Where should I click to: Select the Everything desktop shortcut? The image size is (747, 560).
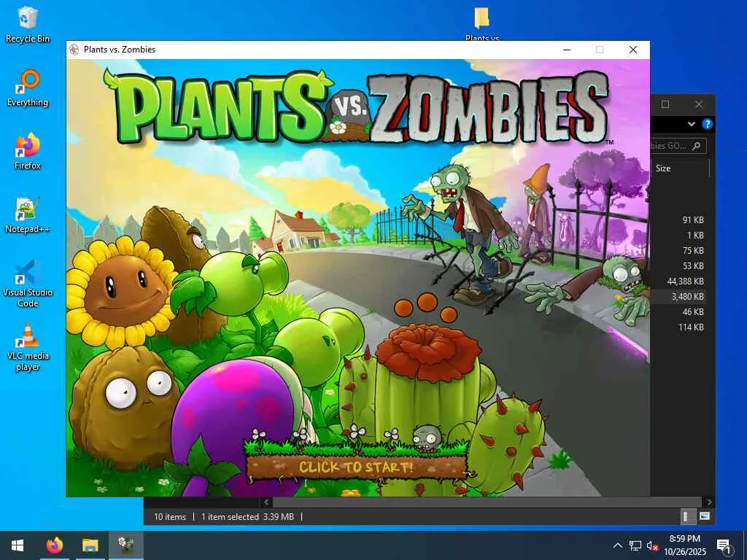(28, 88)
